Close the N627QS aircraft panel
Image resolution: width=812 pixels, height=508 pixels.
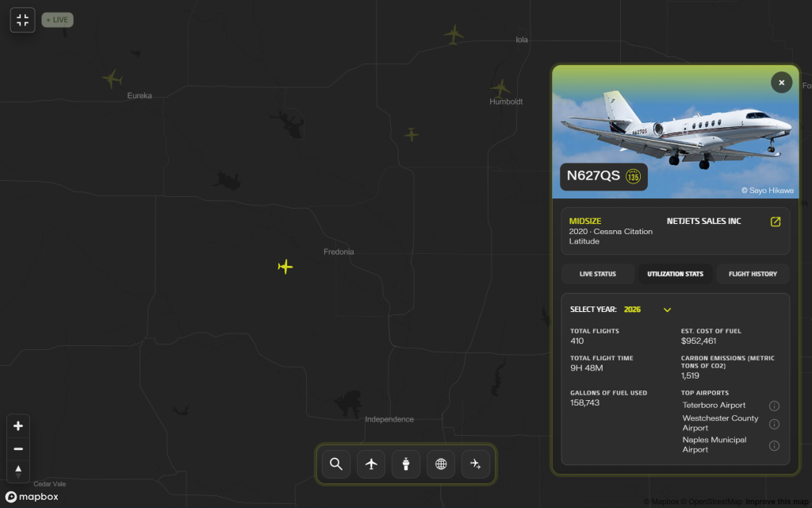(781, 83)
